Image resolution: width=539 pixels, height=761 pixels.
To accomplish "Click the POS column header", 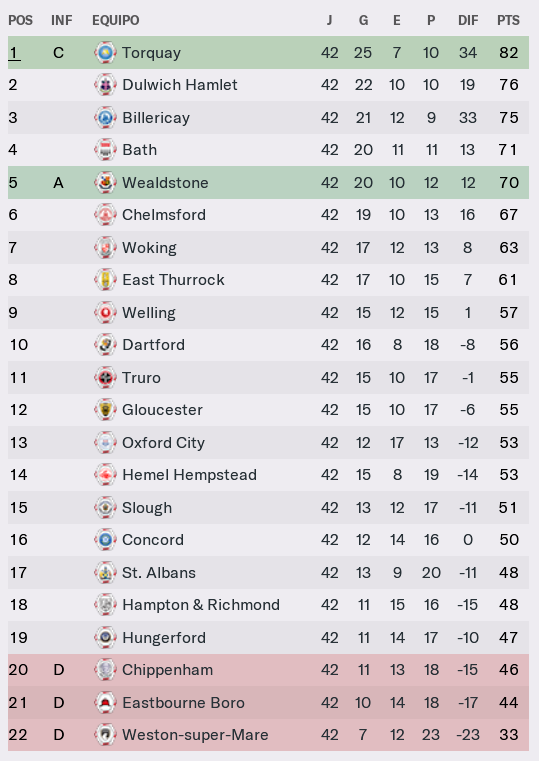I will [20, 20].
